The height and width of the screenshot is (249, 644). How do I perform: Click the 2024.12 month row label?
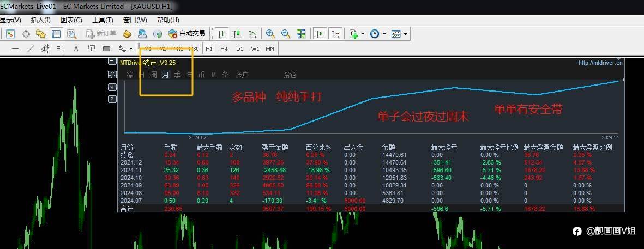131,163
